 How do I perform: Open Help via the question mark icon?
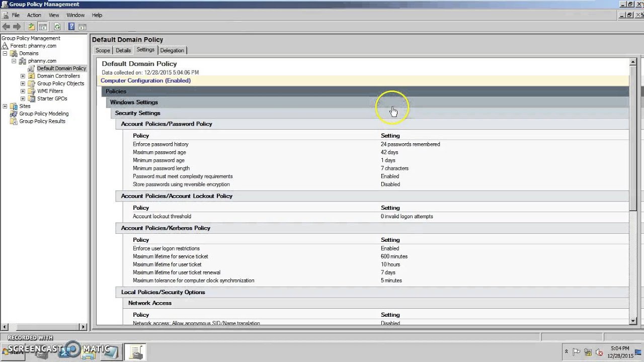pos(71,27)
